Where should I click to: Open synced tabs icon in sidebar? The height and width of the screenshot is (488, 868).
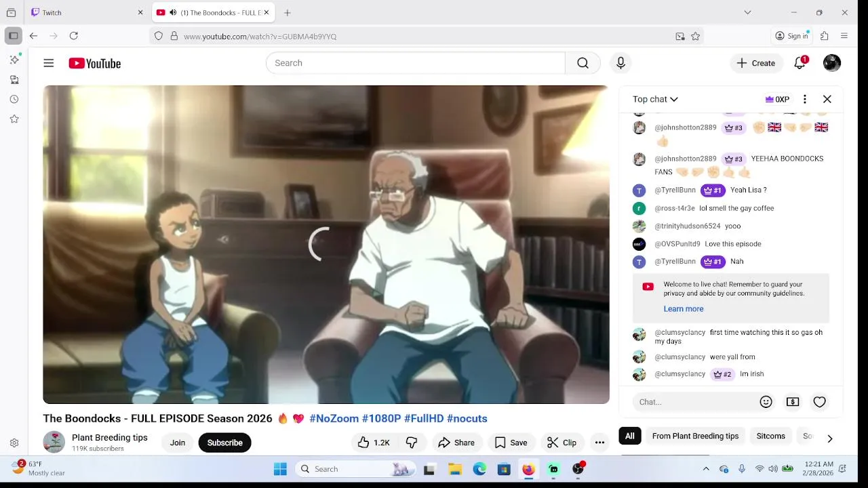point(14,79)
